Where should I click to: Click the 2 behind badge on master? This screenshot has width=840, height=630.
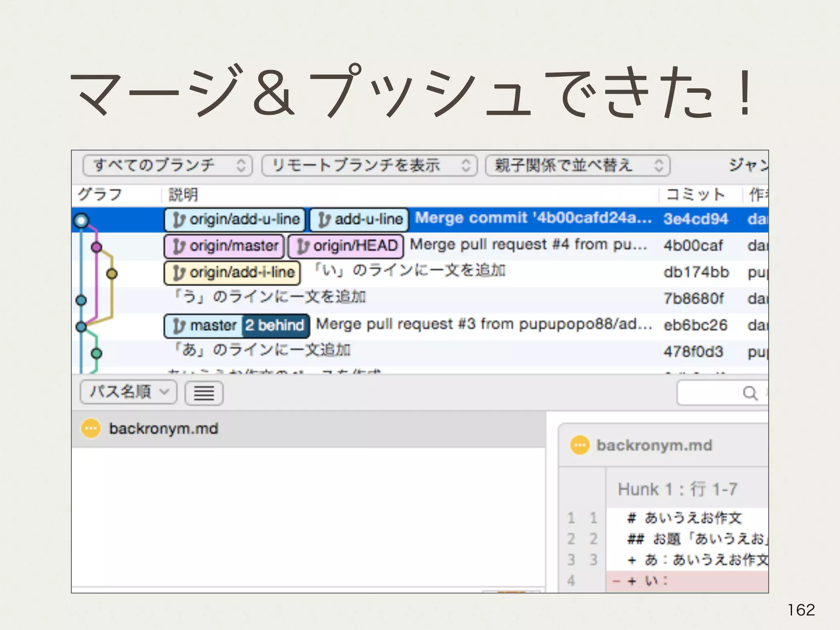(x=275, y=326)
